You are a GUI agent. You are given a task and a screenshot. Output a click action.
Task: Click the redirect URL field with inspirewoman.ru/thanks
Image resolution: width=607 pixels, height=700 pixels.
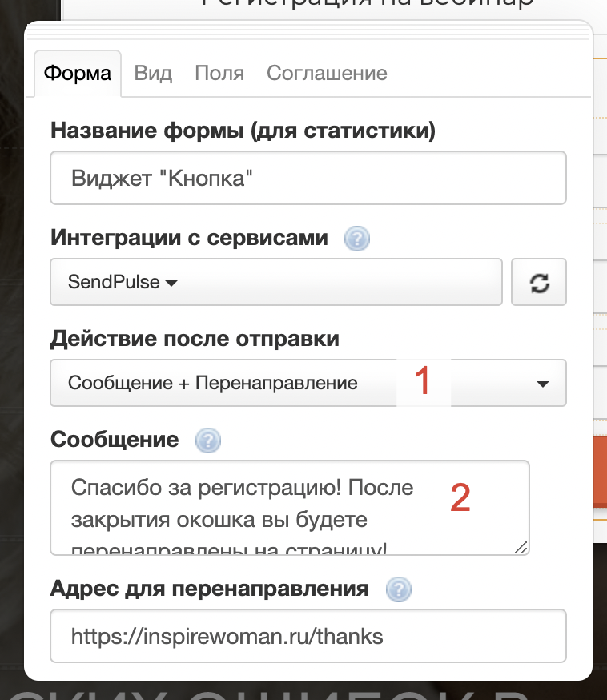[x=308, y=637]
